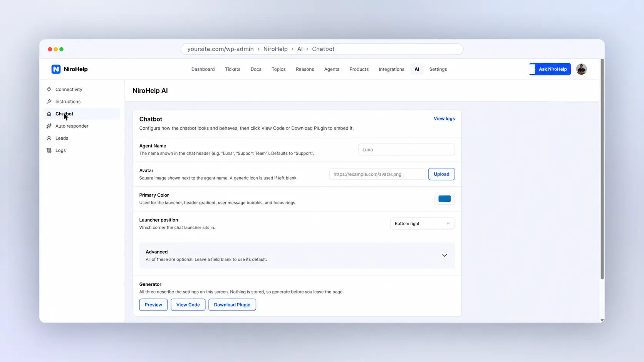
Task: Open the Primary Color swatch
Action: (444, 199)
